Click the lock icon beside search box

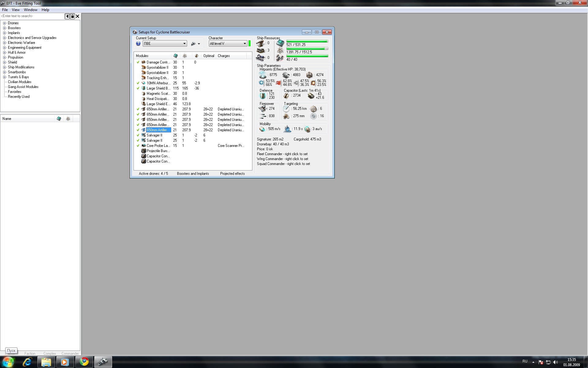click(x=72, y=16)
